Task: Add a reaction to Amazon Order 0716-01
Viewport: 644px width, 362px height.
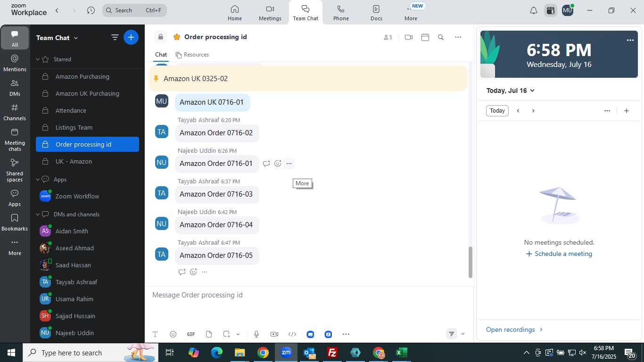Action: (278, 164)
